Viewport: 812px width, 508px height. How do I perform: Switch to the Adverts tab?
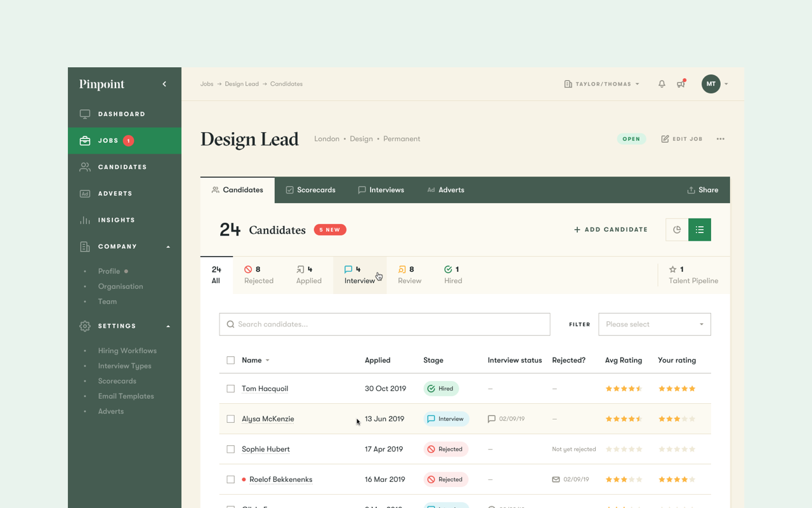pyautogui.click(x=445, y=190)
